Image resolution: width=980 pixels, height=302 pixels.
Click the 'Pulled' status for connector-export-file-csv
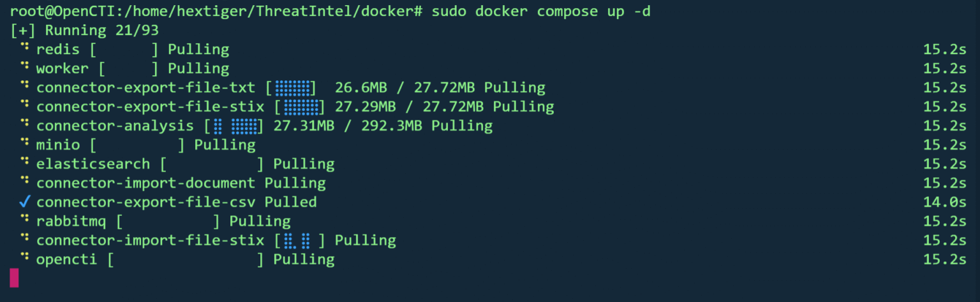[291, 202]
